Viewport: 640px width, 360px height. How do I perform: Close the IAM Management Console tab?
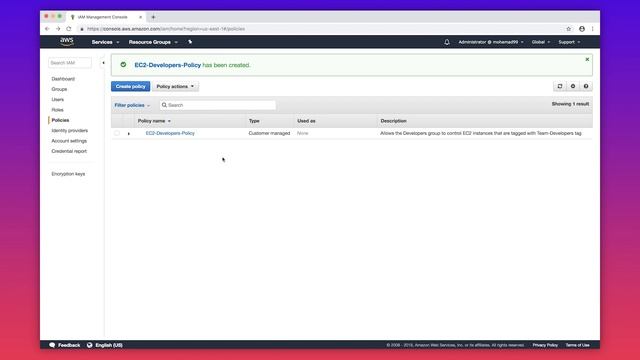(140, 17)
